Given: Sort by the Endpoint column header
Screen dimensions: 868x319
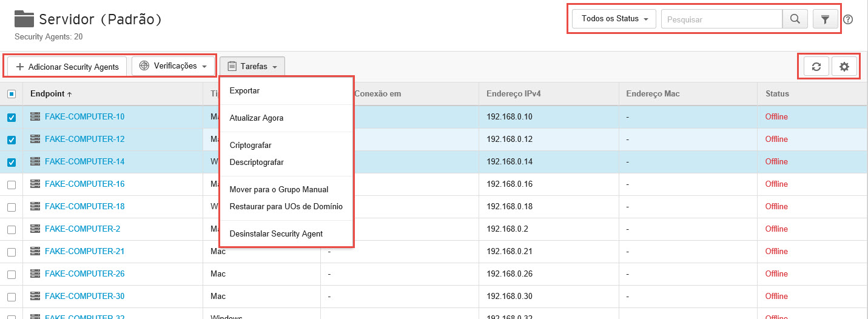Looking at the screenshot, I should (47, 94).
